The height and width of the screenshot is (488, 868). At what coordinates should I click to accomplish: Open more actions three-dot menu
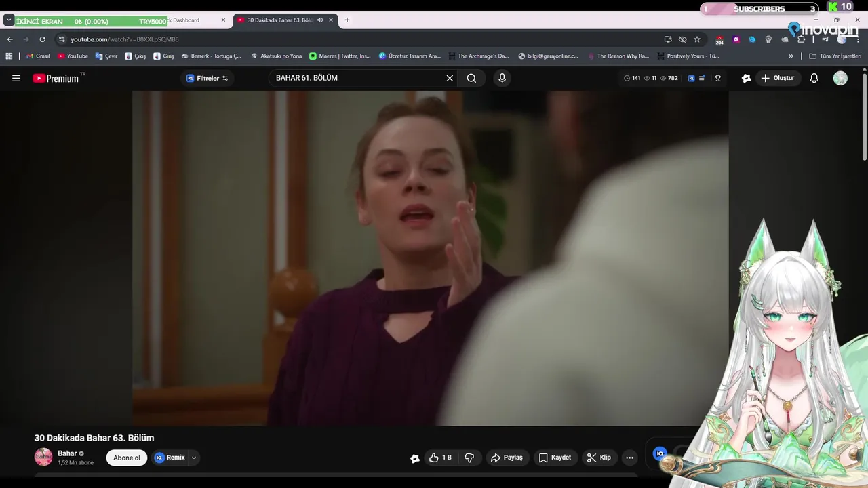(x=629, y=457)
